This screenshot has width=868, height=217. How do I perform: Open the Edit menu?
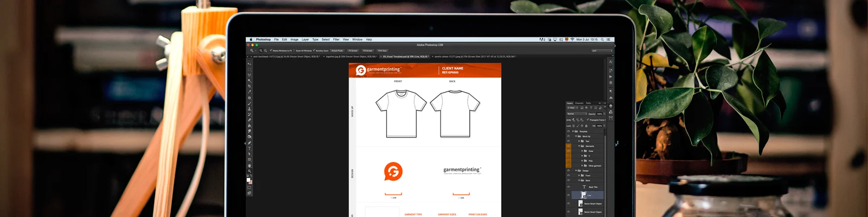tap(284, 40)
